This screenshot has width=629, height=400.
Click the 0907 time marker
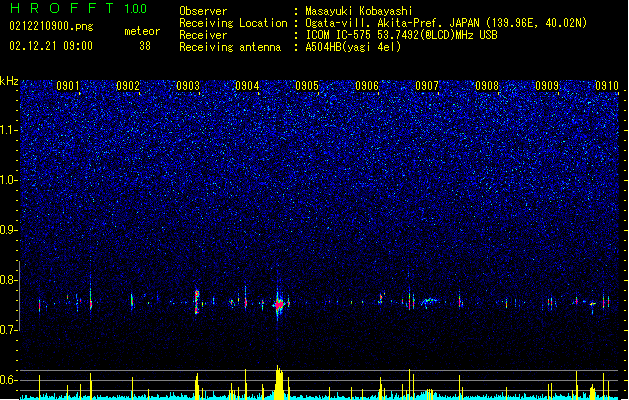[x=427, y=86]
